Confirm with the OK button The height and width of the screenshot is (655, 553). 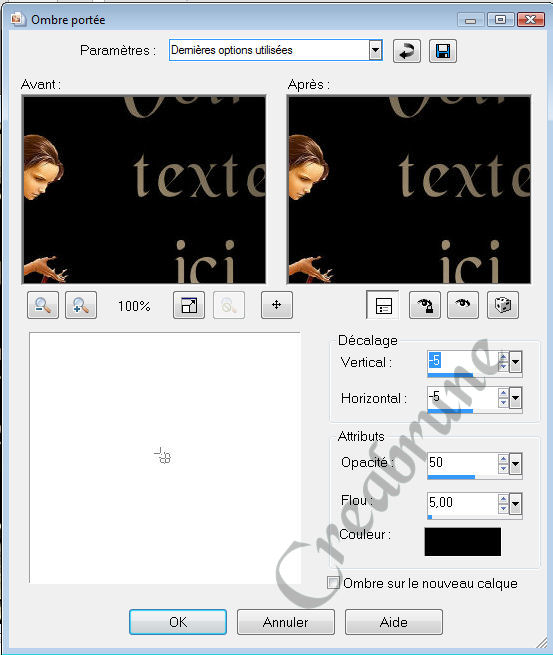tap(178, 622)
